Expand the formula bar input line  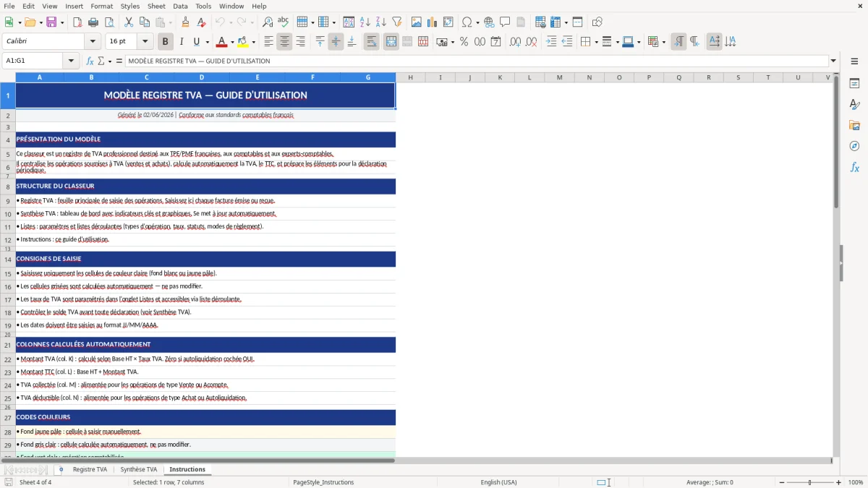(833, 61)
